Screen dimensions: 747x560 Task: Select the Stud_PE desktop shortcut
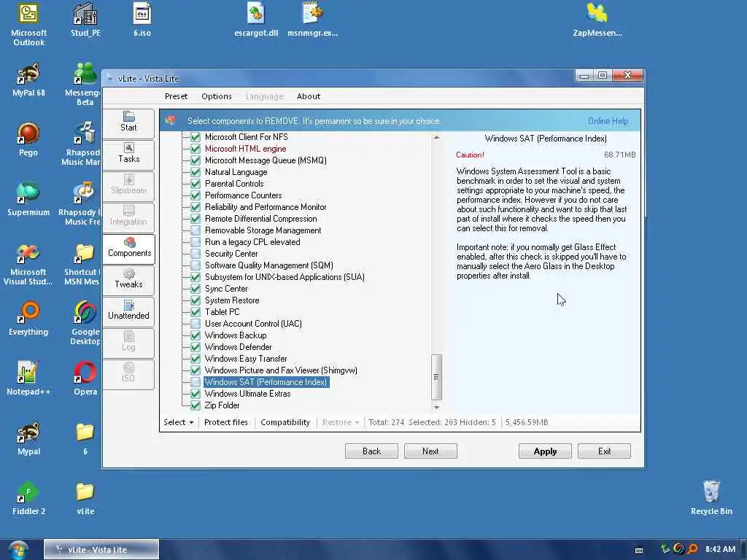[85, 20]
